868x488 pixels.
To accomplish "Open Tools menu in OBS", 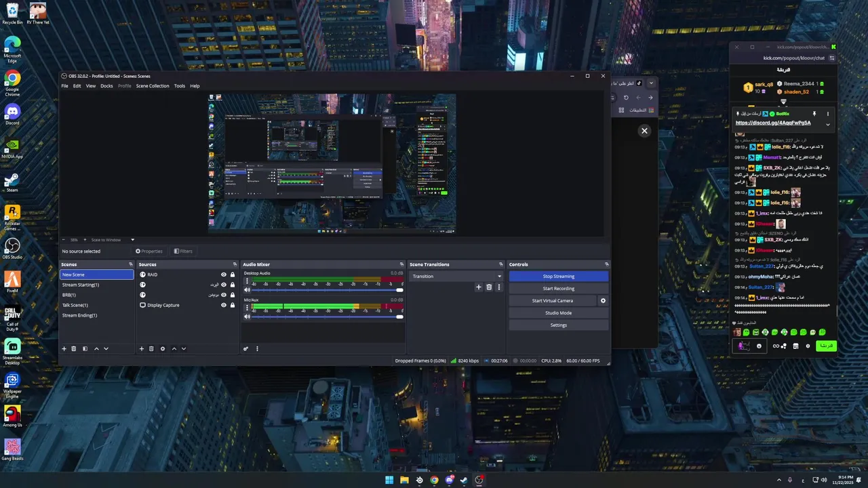I will click(x=179, y=86).
